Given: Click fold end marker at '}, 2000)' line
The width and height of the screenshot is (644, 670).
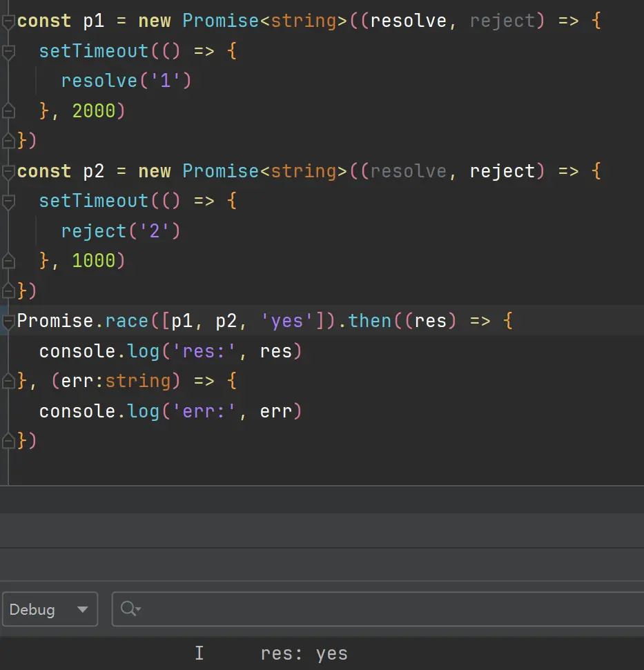Looking at the screenshot, I should pos(8,111).
